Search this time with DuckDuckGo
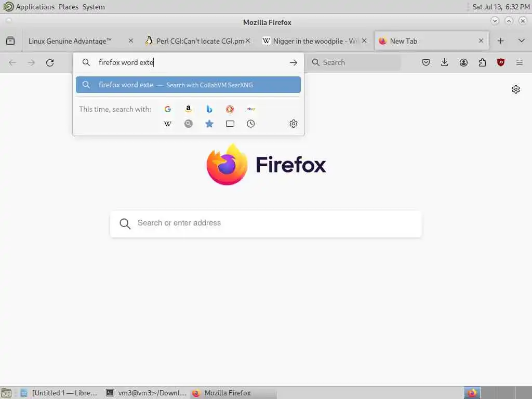The width and height of the screenshot is (532, 399). (x=230, y=109)
